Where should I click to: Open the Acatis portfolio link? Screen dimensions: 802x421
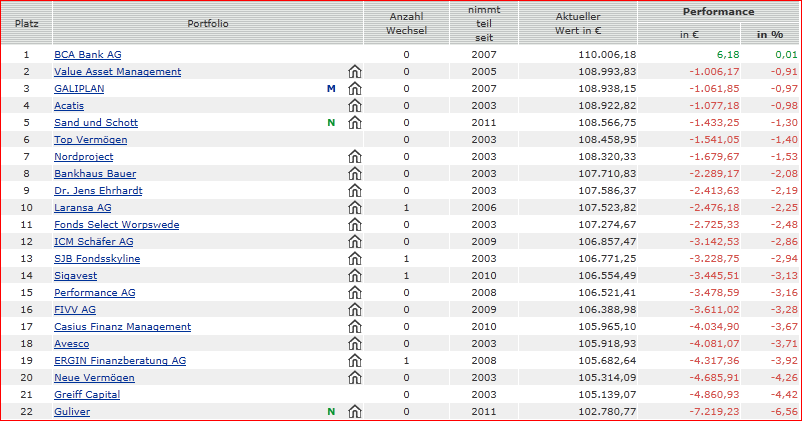[69, 106]
